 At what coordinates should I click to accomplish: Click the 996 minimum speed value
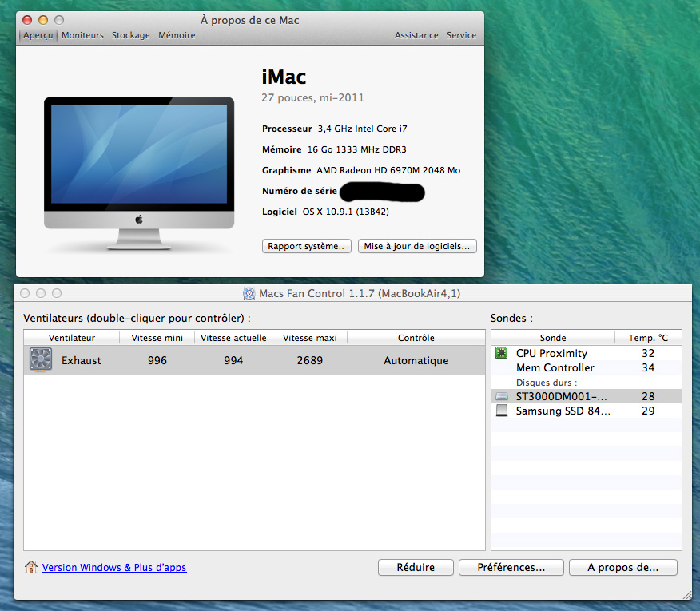pos(157,360)
